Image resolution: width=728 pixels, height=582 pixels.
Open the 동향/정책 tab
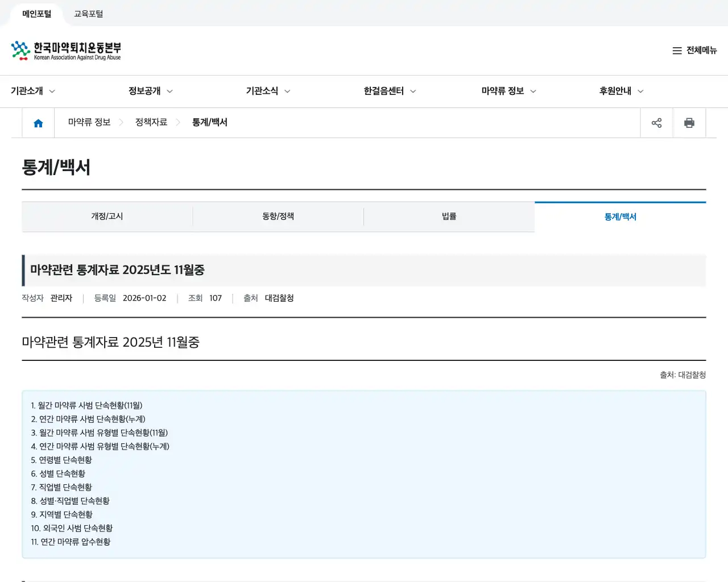[x=278, y=216]
